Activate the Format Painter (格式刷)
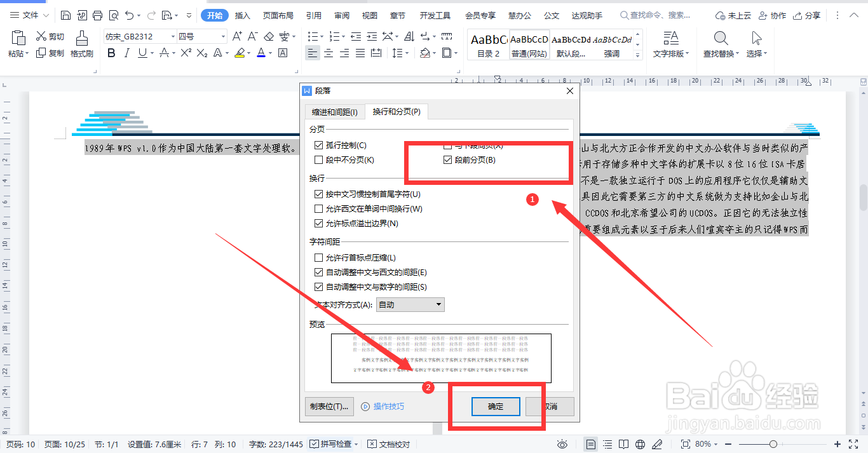The image size is (868, 453). pyautogui.click(x=82, y=44)
